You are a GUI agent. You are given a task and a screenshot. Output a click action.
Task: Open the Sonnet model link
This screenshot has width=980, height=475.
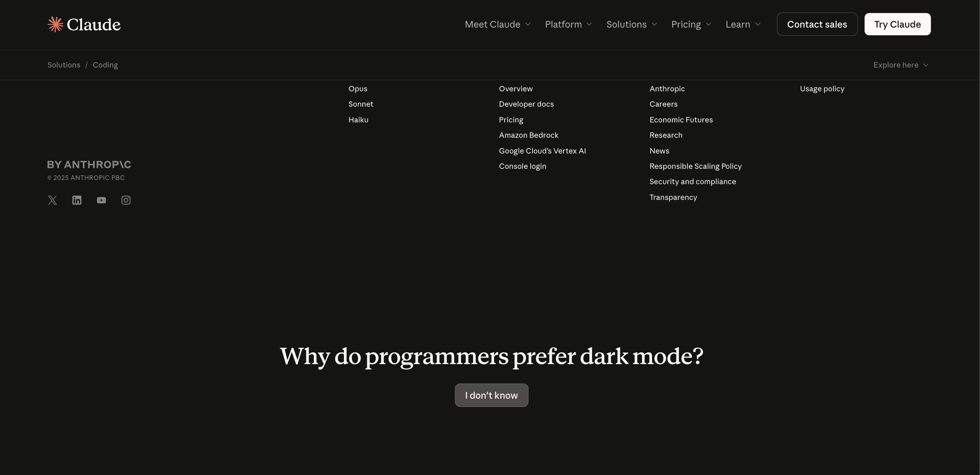360,104
